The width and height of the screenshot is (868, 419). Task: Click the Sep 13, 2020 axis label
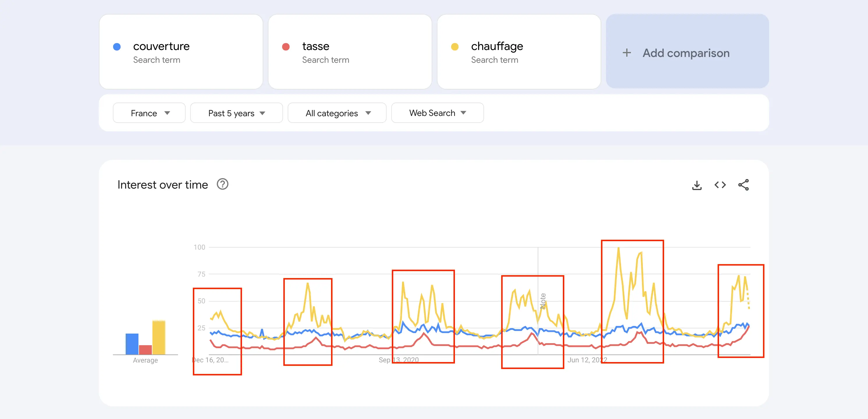pyautogui.click(x=399, y=360)
